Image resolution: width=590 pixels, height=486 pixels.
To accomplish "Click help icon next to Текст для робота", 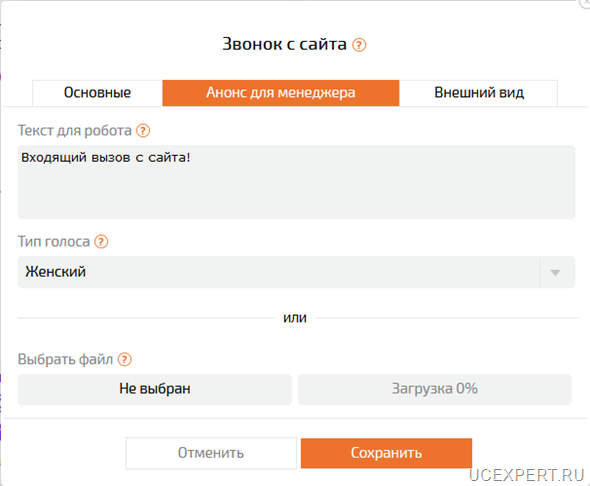I will [x=143, y=131].
